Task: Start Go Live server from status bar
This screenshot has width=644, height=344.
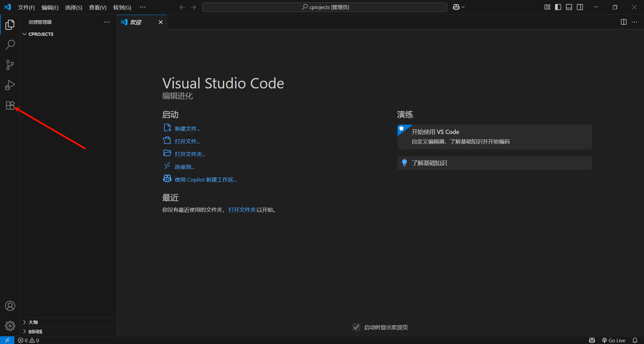Action: point(614,340)
